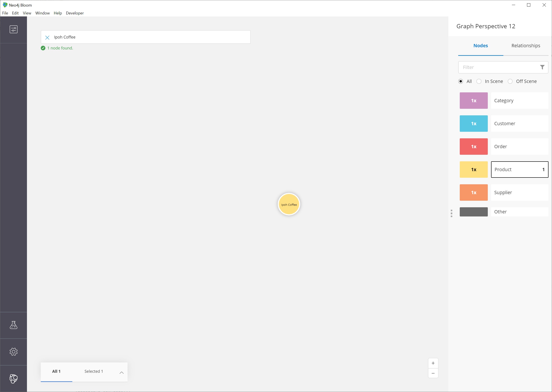Click the Help menu item
The height and width of the screenshot is (392, 552).
[58, 13]
